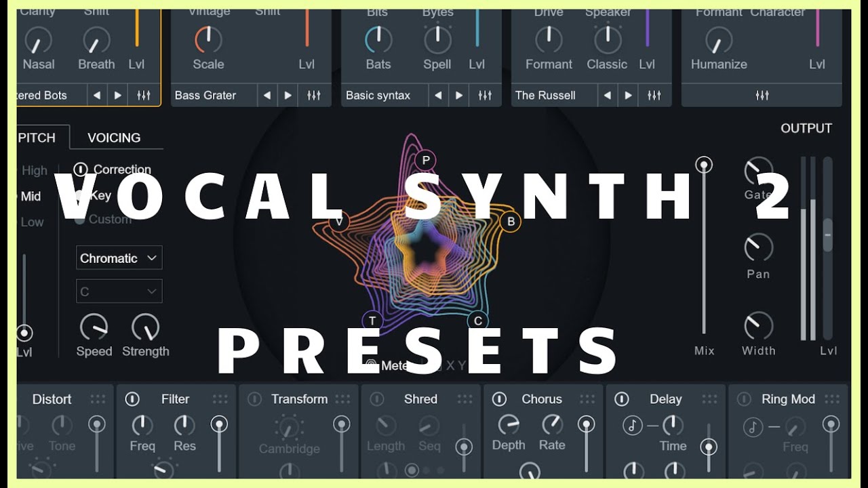Click the pitch Strength knob
This screenshot has width=868, height=488.
coord(145,327)
